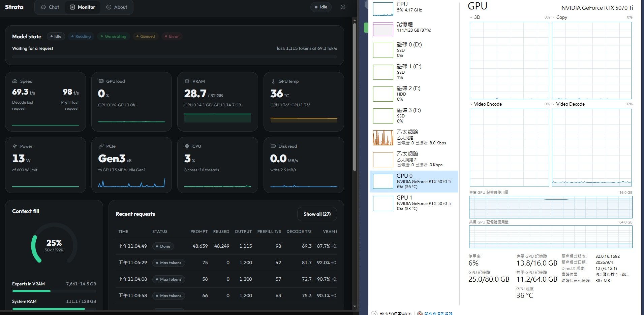This screenshot has height=315, width=644.
Task: Click the Power lightning bolt icon
Action: point(15,146)
